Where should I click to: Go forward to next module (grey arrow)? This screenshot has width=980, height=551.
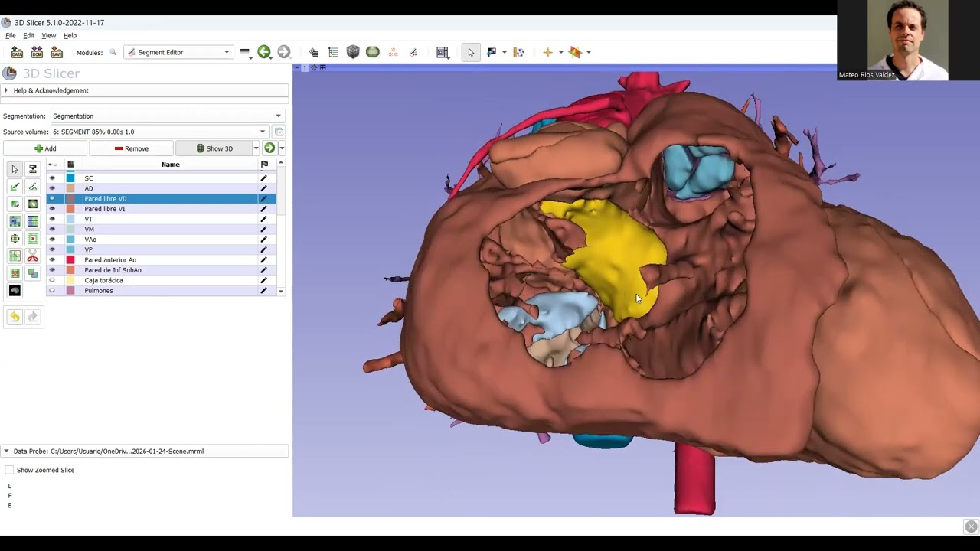tap(284, 52)
